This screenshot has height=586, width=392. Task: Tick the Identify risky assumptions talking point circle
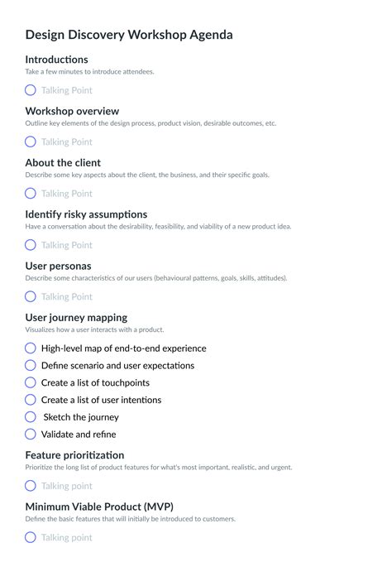pyautogui.click(x=31, y=245)
